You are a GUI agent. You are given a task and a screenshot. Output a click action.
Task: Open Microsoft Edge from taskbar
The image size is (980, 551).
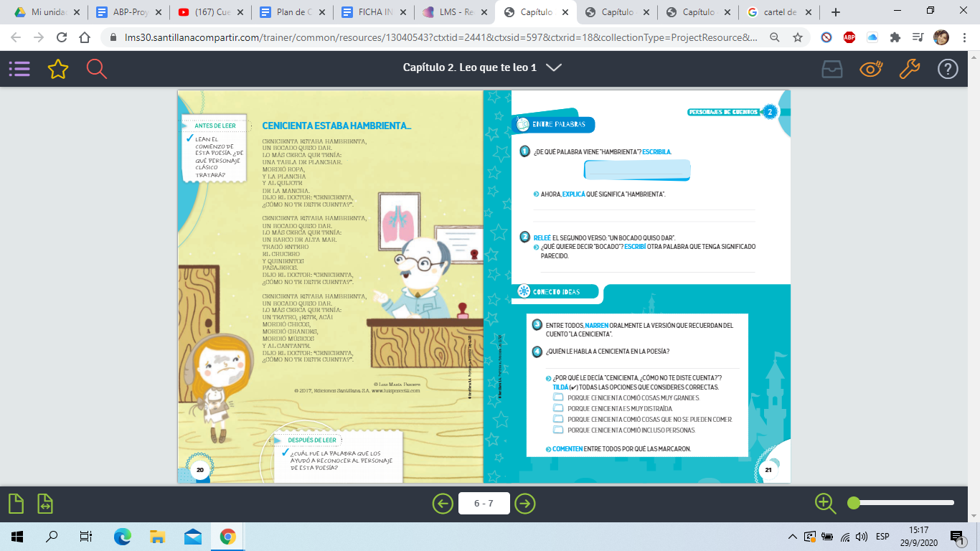point(123,536)
